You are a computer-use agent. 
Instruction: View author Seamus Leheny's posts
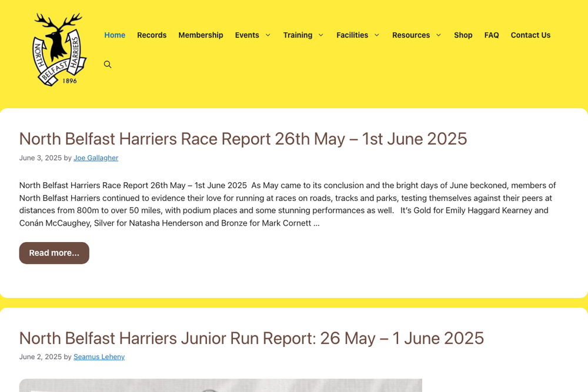coord(99,357)
